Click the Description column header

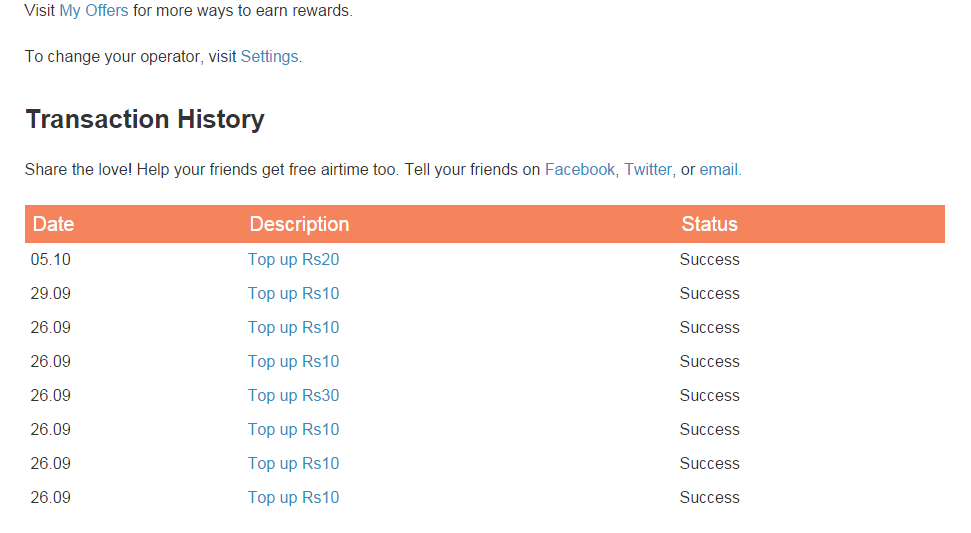(299, 224)
